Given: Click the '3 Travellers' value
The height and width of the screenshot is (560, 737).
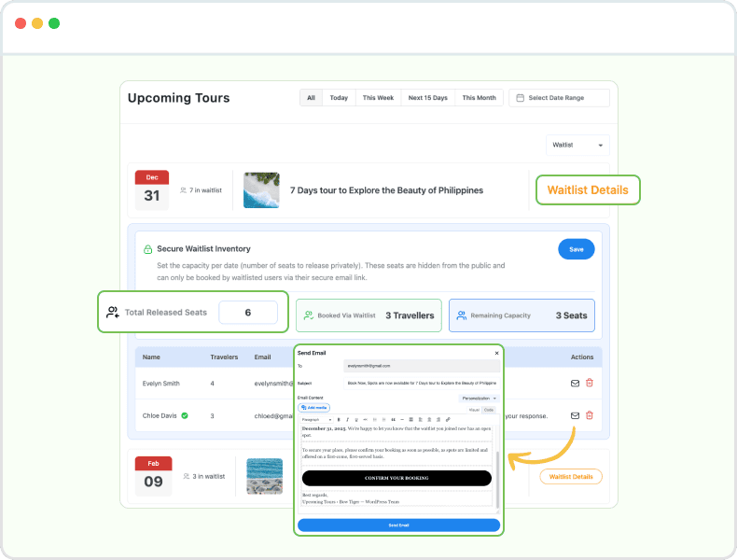Looking at the screenshot, I should tap(410, 315).
